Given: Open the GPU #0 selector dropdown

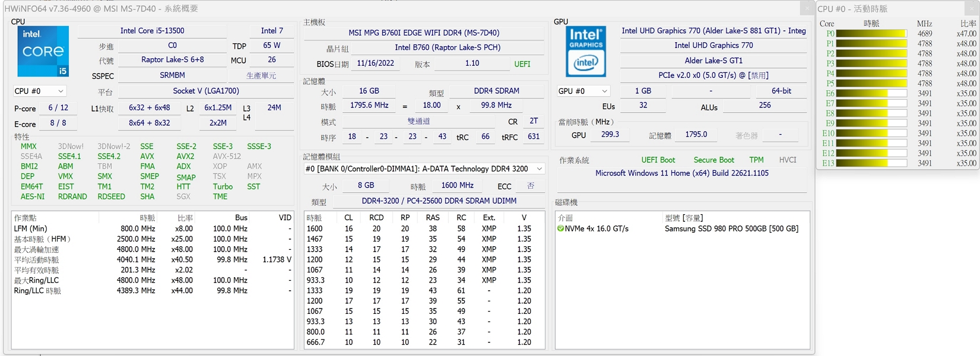Looking at the screenshot, I should point(583,91).
